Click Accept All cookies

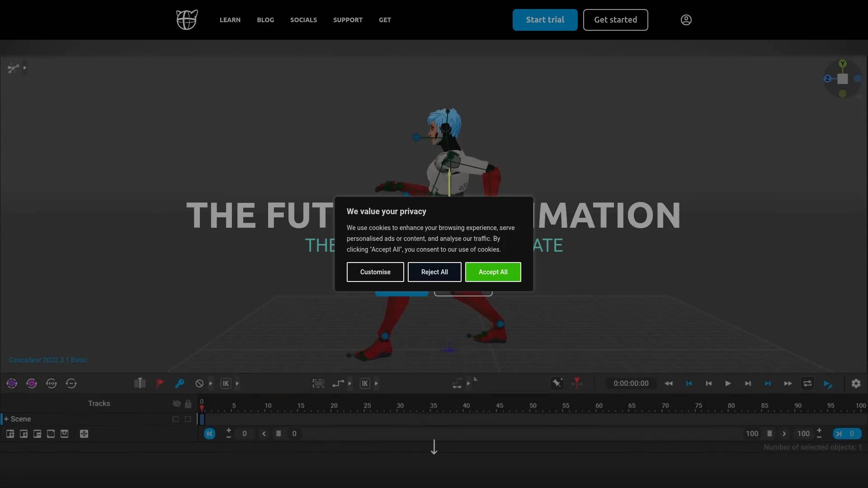pyautogui.click(x=493, y=272)
